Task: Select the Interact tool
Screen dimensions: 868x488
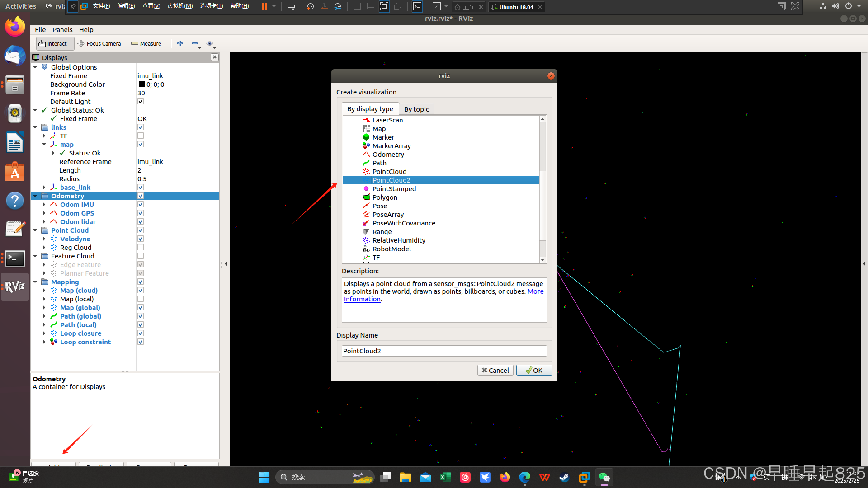Action: 52,43
